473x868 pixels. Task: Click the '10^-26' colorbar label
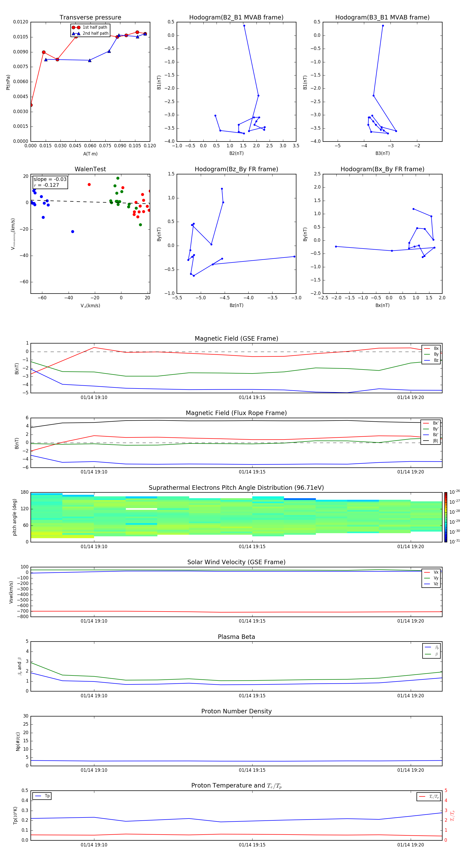455,492
